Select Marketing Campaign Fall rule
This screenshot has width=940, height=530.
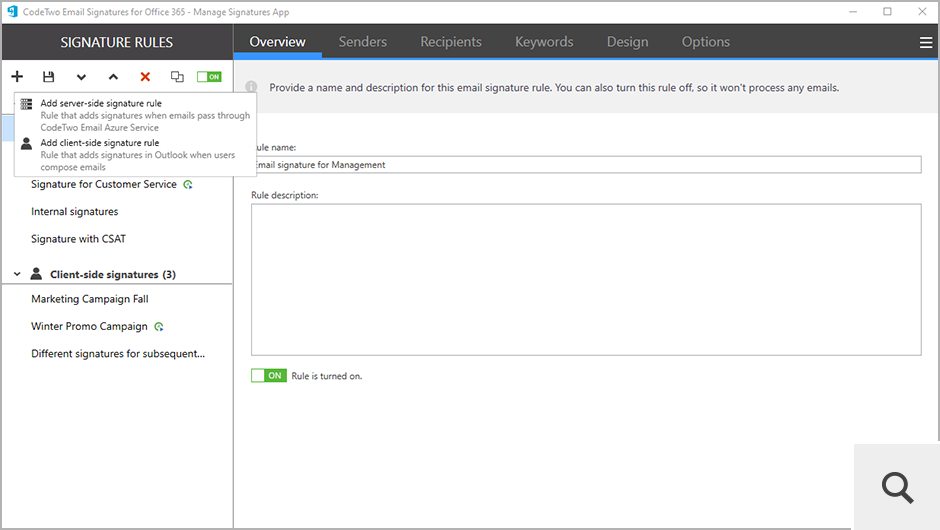pyautogui.click(x=90, y=299)
